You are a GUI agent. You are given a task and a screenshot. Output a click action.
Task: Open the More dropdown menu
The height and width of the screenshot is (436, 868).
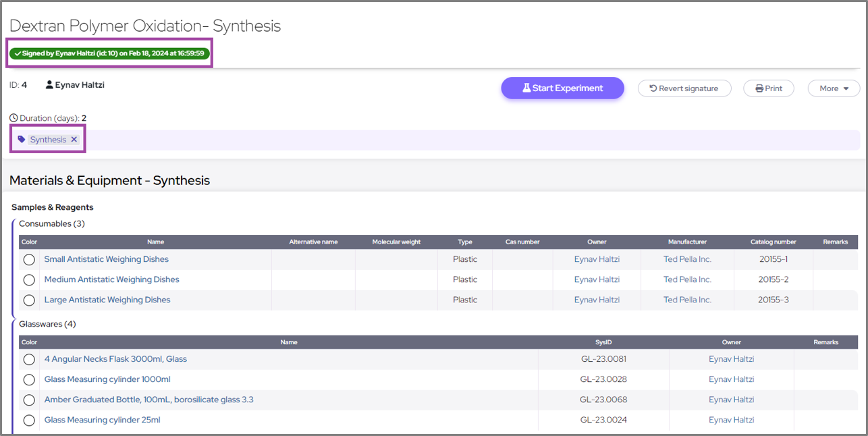point(834,88)
